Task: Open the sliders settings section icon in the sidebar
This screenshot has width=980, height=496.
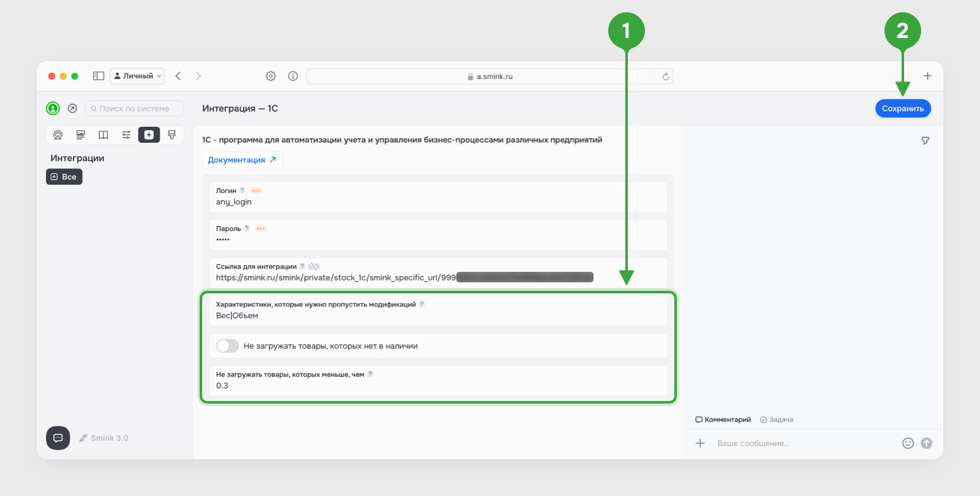Action: (x=126, y=135)
